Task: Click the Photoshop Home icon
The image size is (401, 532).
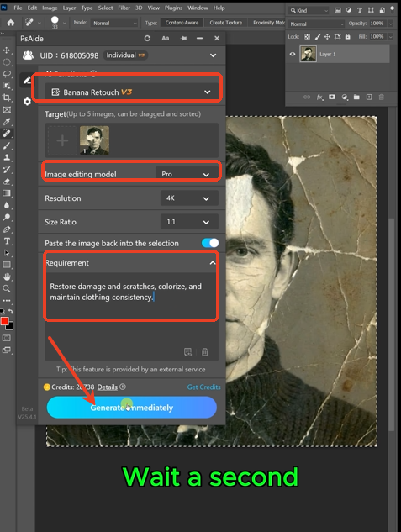Action: (11, 23)
